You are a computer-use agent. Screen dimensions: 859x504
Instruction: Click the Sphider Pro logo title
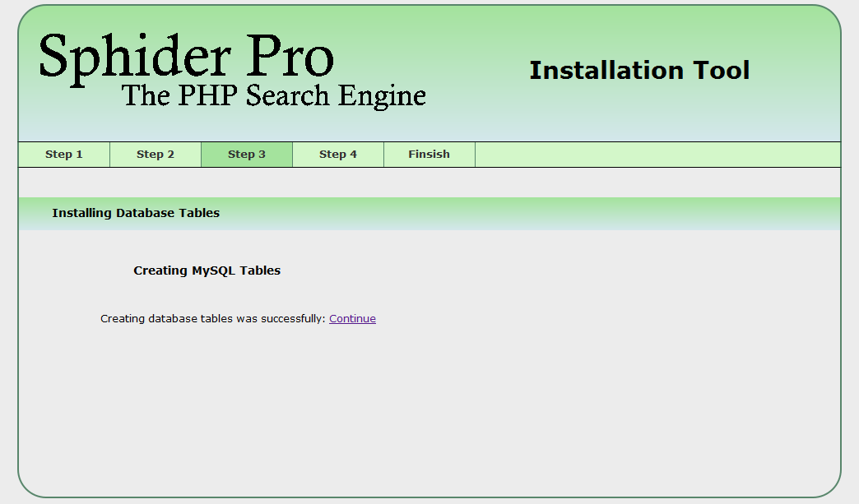186,58
